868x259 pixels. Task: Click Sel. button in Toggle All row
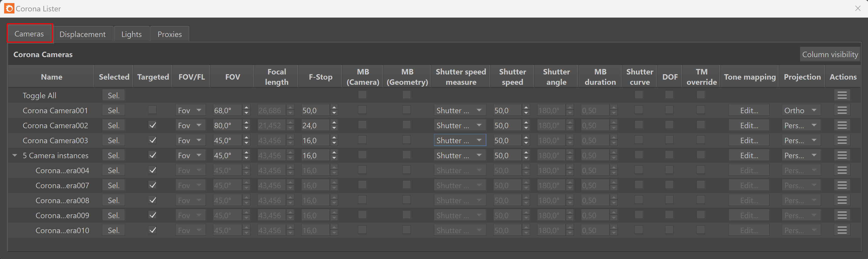click(x=114, y=95)
